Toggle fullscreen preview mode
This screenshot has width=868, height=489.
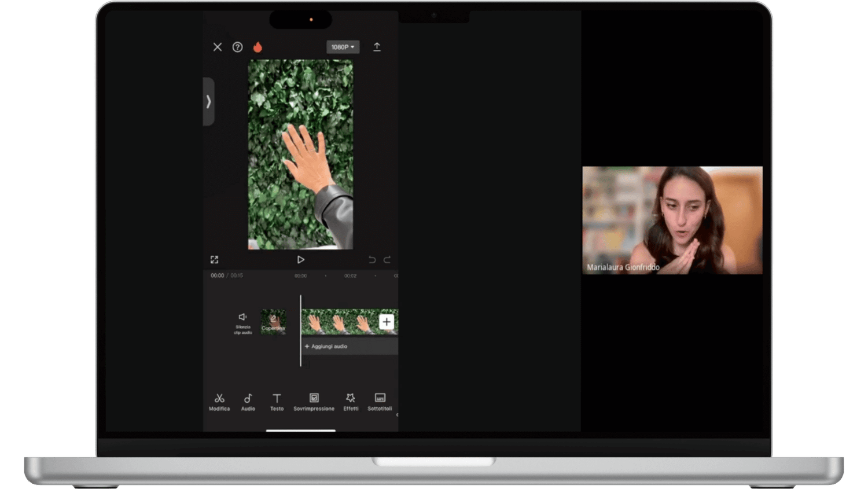click(x=214, y=260)
